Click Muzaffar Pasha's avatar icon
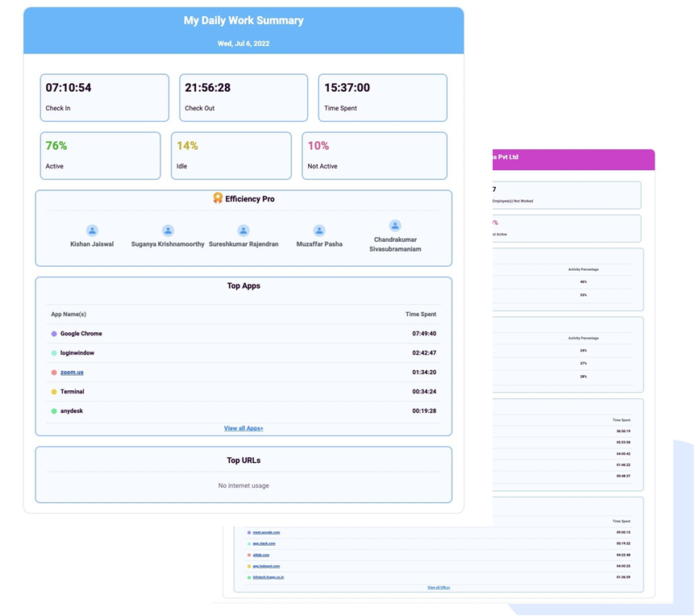The width and height of the screenshot is (695, 616). [x=319, y=231]
